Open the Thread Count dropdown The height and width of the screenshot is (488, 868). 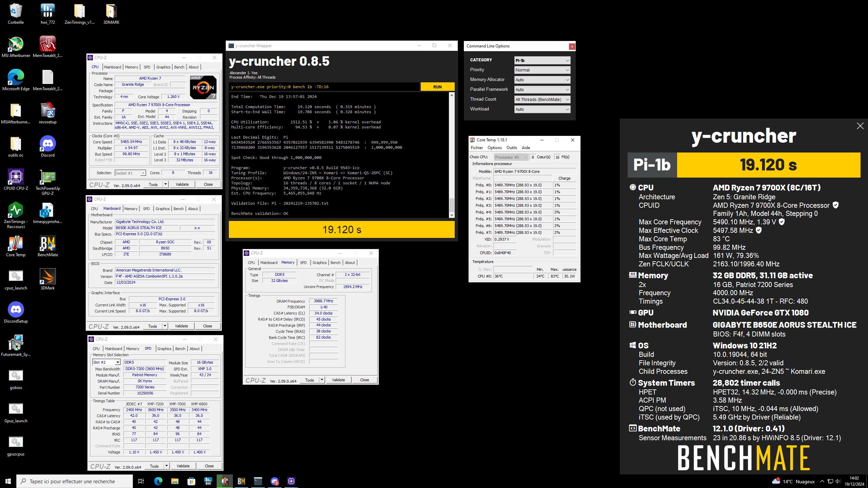pyautogui.click(x=542, y=99)
